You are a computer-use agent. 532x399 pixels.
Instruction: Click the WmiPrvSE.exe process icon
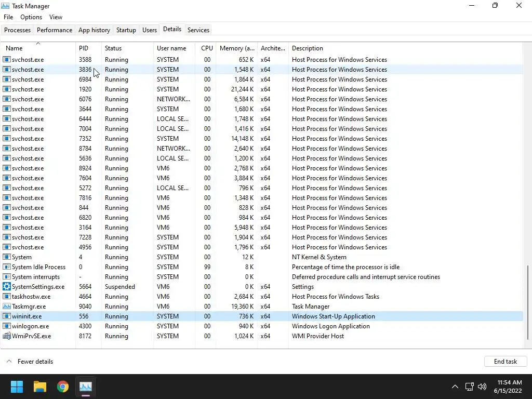click(6, 336)
